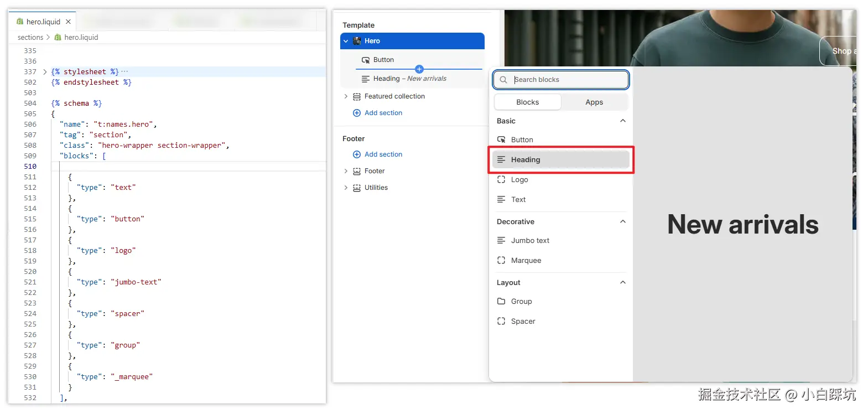The image size is (868, 414).
Task: Click the Button block cursor icon in the Hero tree
Action: pos(366,60)
